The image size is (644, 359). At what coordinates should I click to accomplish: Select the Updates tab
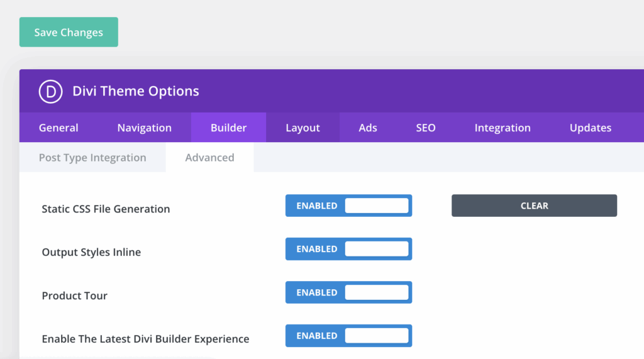[590, 128]
